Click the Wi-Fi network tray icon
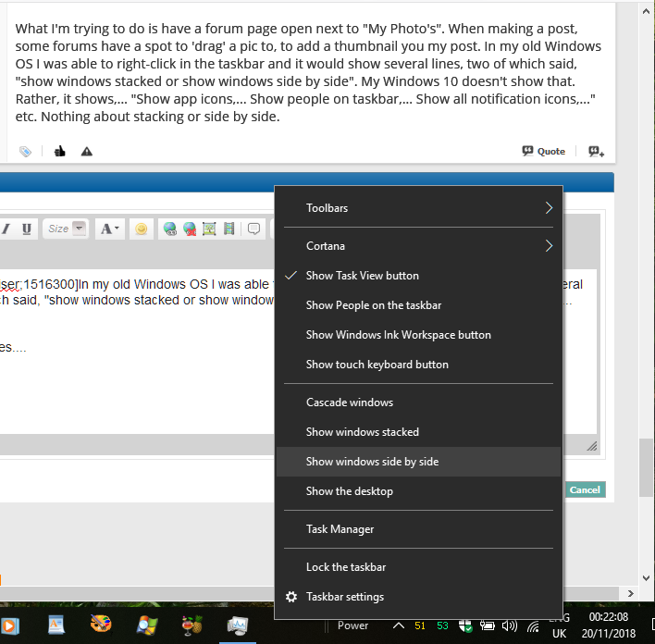655x644 pixels. click(x=533, y=626)
